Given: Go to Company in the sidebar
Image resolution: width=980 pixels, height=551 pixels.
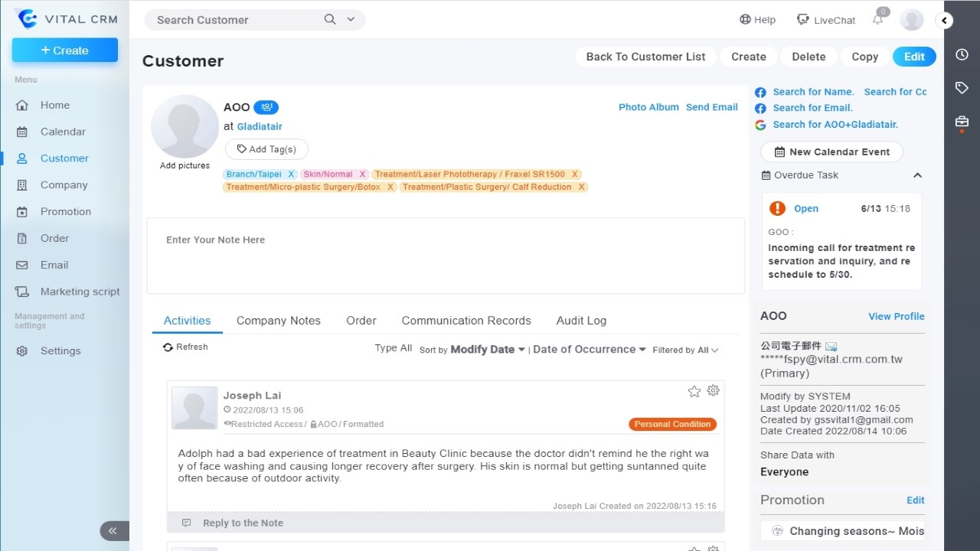Looking at the screenshot, I should (64, 185).
